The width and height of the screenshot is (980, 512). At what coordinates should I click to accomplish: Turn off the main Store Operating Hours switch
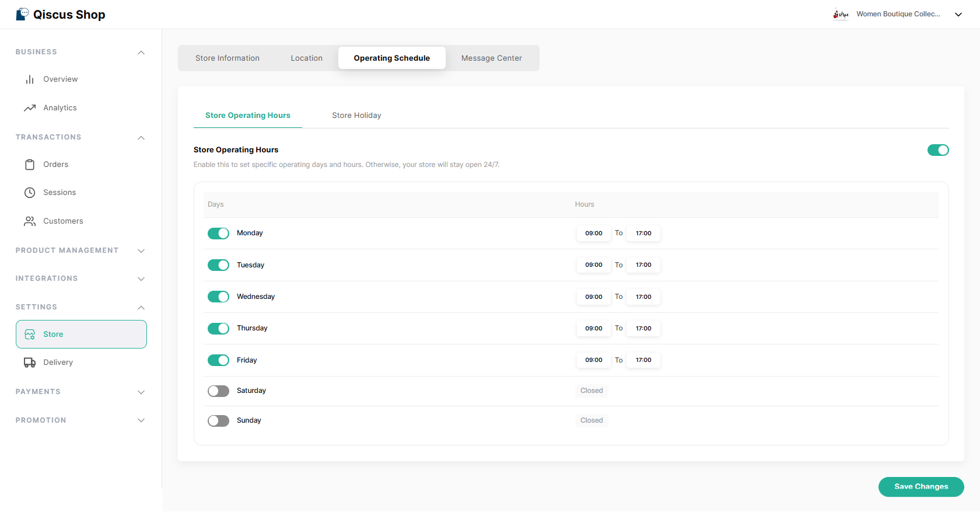[x=938, y=151]
